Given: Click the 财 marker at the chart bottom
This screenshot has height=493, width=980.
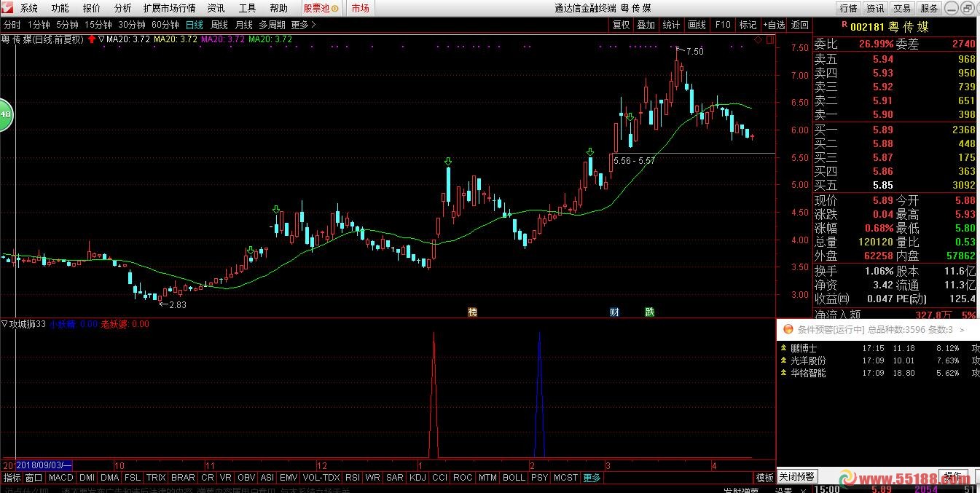Looking at the screenshot, I should pos(614,312).
